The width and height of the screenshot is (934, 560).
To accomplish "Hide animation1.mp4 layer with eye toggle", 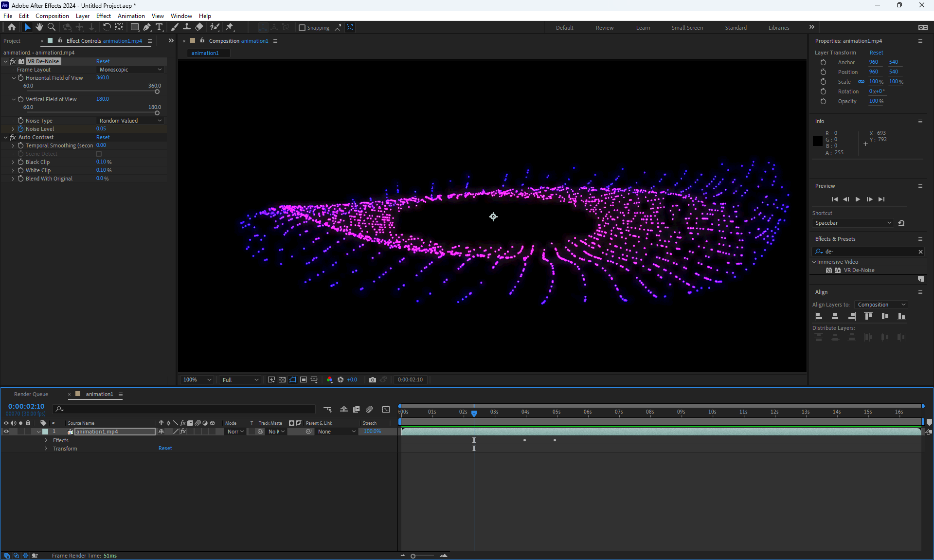I will (x=6, y=432).
